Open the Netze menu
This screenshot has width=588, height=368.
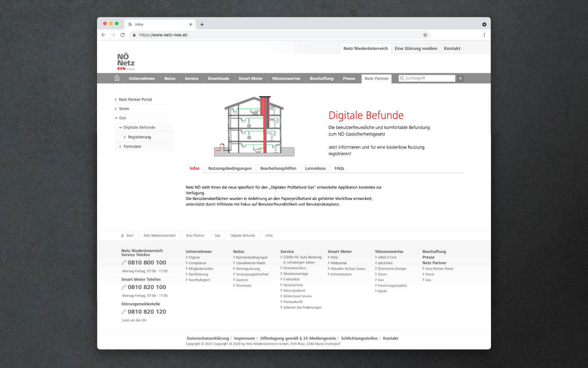tap(170, 78)
